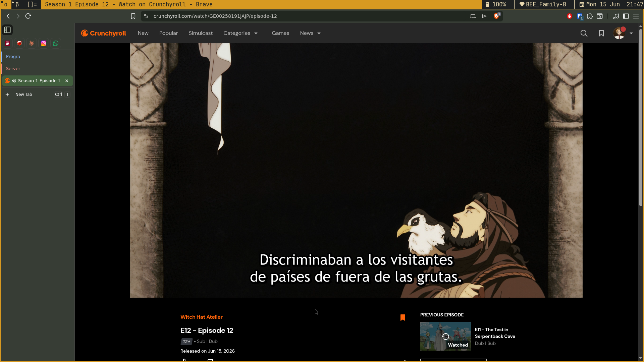The width and height of the screenshot is (644, 362).
Task: Open the orange starburst pinned tab
Action: point(32,43)
